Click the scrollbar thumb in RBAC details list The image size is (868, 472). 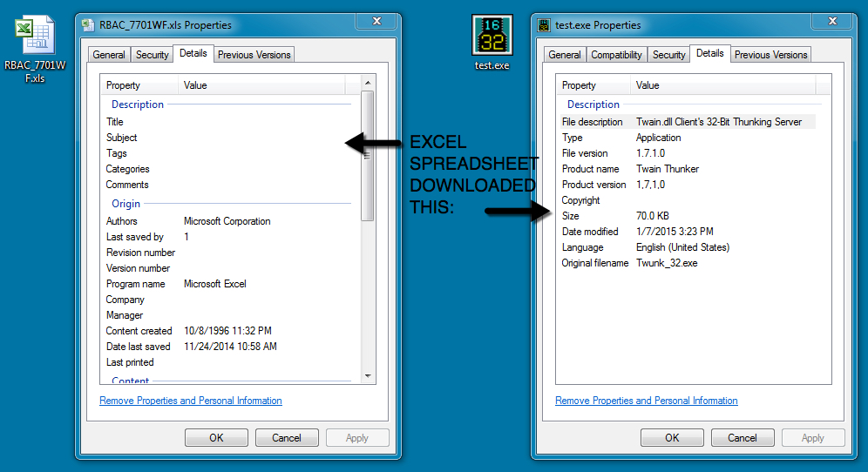(367, 155)
